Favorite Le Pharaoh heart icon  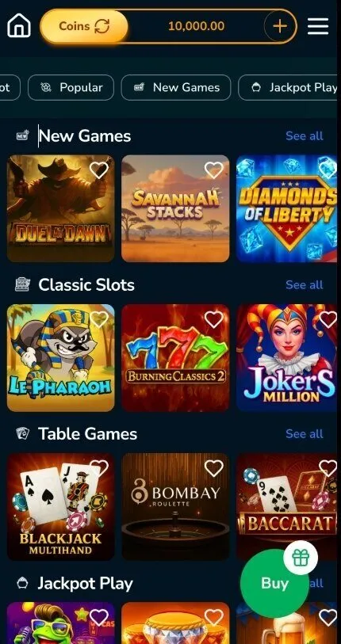coord(98,319)
